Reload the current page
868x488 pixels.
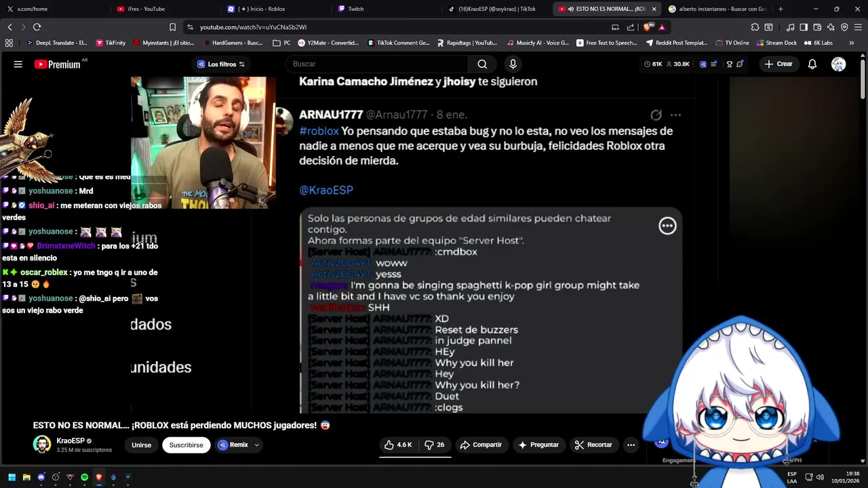(37, 27)
